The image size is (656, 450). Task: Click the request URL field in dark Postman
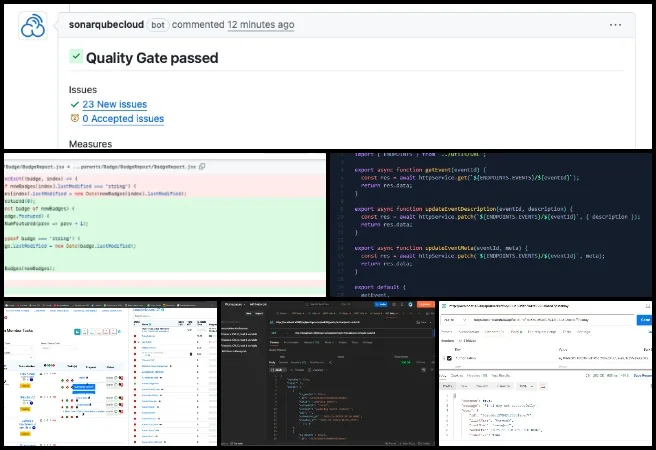[361, 333]
